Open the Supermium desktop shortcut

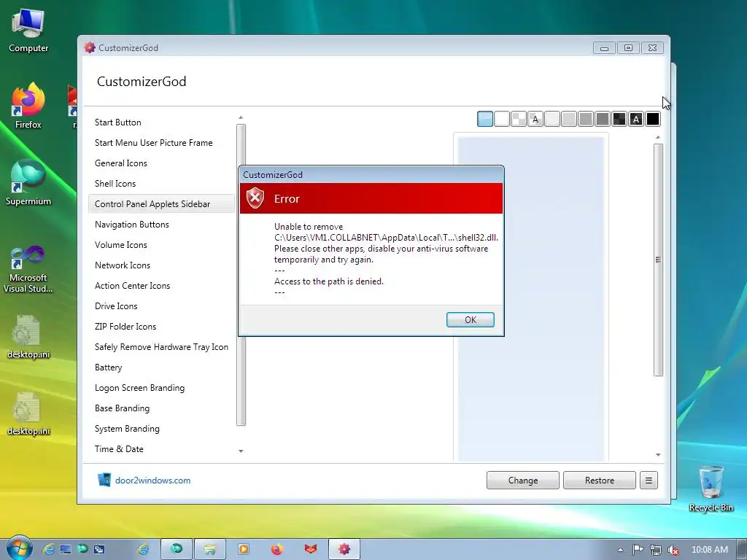(x=28, y=183)
